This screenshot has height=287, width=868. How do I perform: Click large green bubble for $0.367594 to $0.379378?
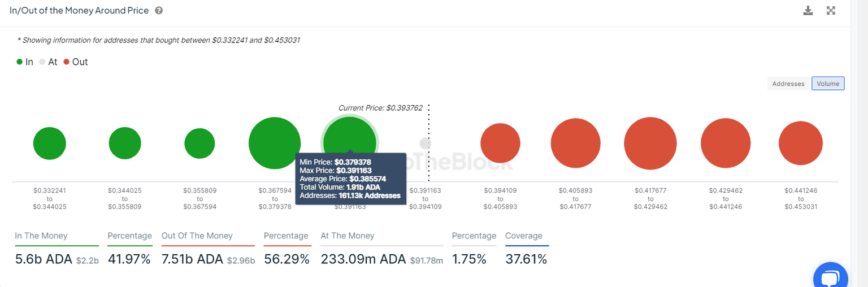pyautogui.click(x=275, y=143)
